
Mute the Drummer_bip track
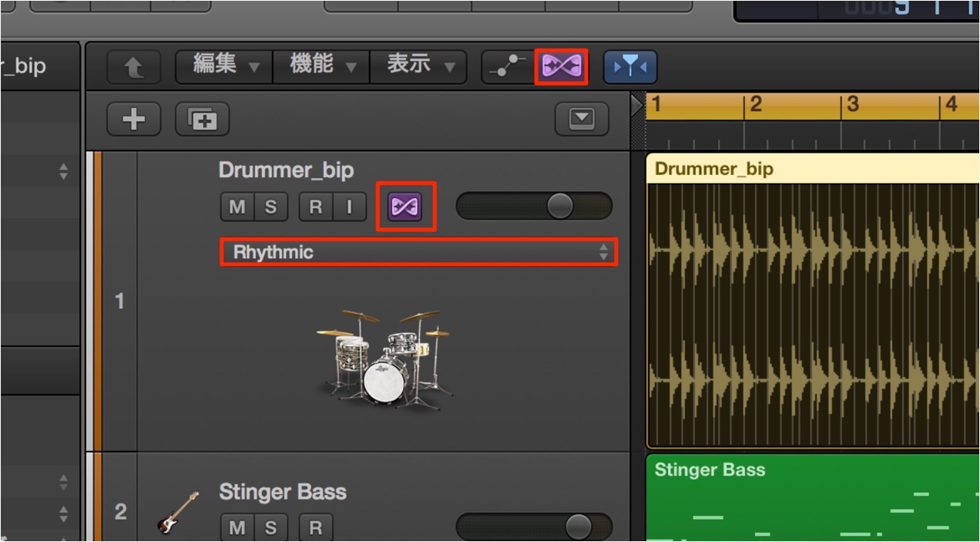pos(237,207)
